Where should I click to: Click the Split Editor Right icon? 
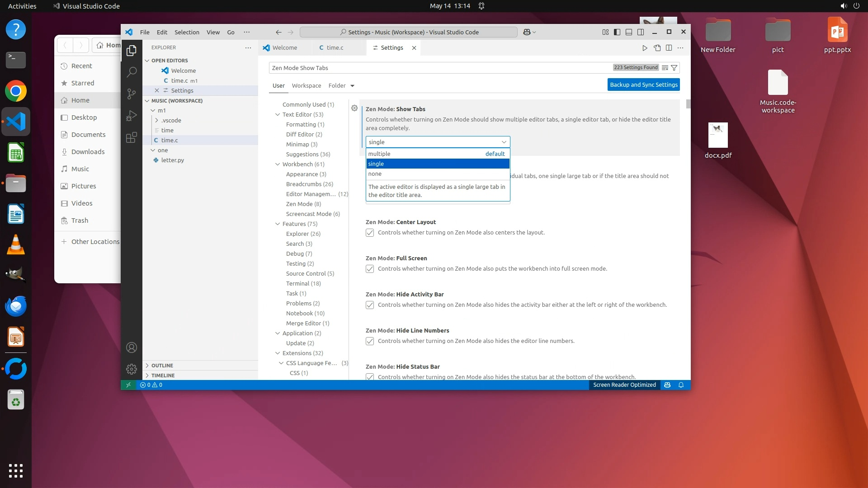pyautogui.click(x=669, y=48)
